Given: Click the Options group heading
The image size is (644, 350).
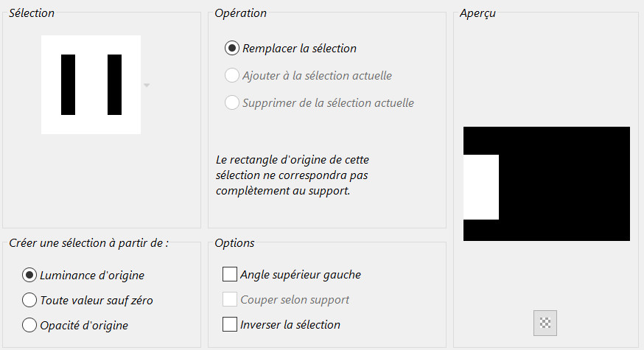Looking at the screenshot, I should click(x=234, y=243).
